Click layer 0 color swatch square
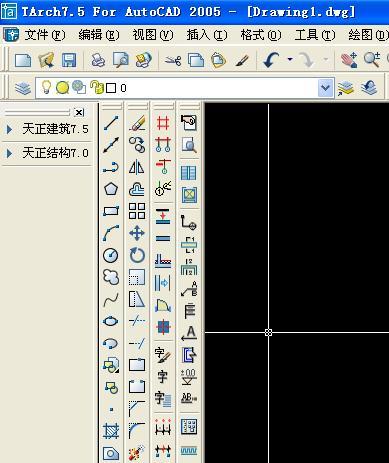The image size is (389, 463). point(111,88)
